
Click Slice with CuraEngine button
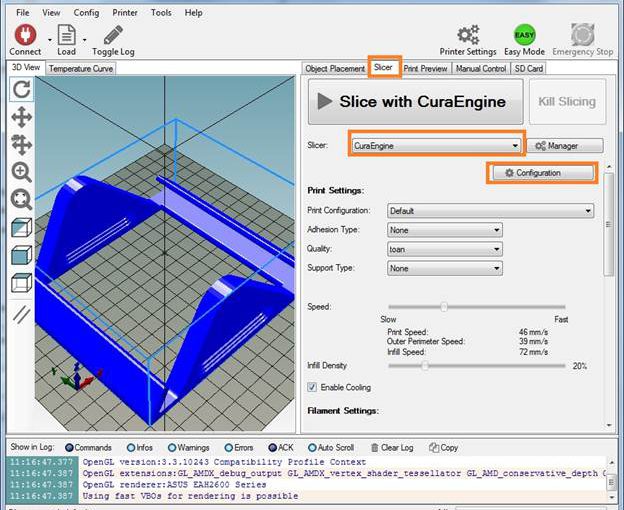click(415, 101)
